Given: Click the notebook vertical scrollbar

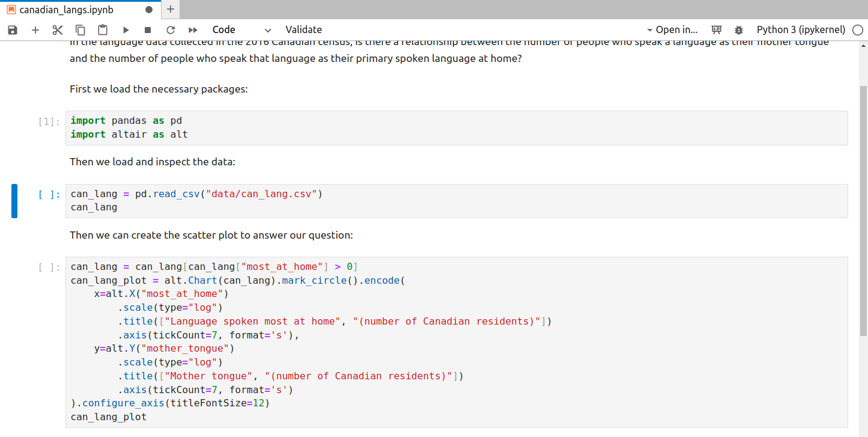Looking at the screenshot, I should [x=864, y=210].
